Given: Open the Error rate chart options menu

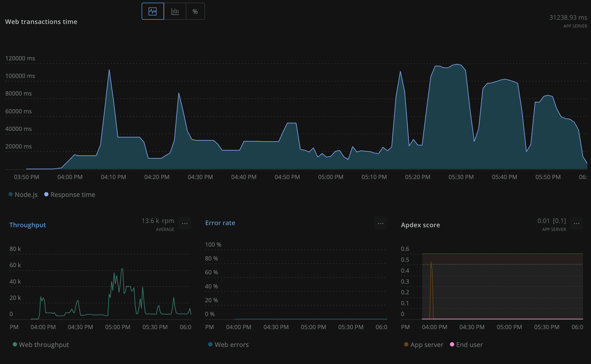Looking at the screenshot, I should [x=381, y=223].
